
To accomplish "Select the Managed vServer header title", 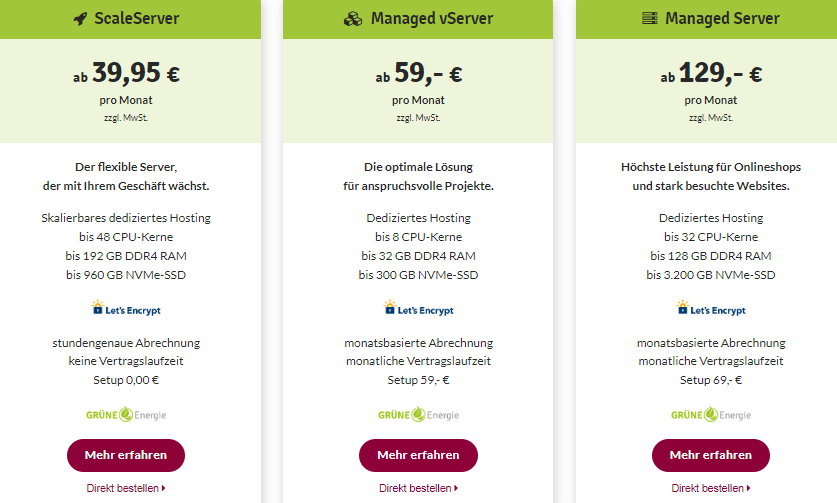I will point(432,19).
